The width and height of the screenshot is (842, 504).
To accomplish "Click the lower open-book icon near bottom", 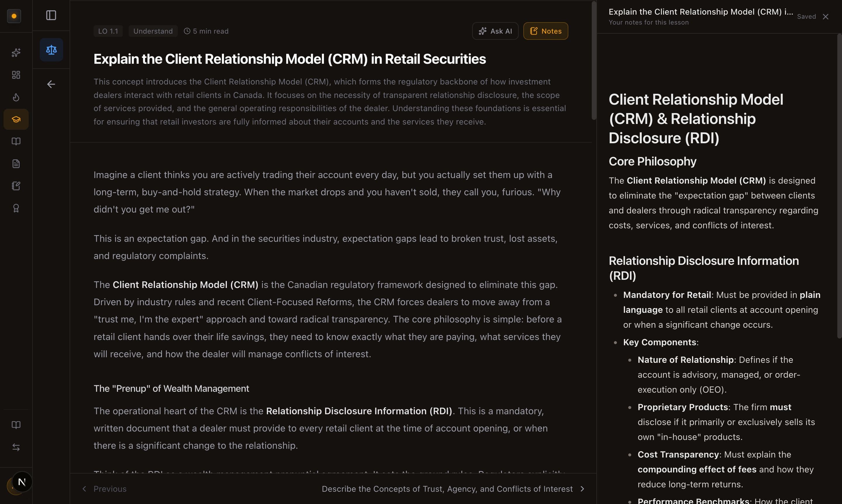I will point(16,425).
